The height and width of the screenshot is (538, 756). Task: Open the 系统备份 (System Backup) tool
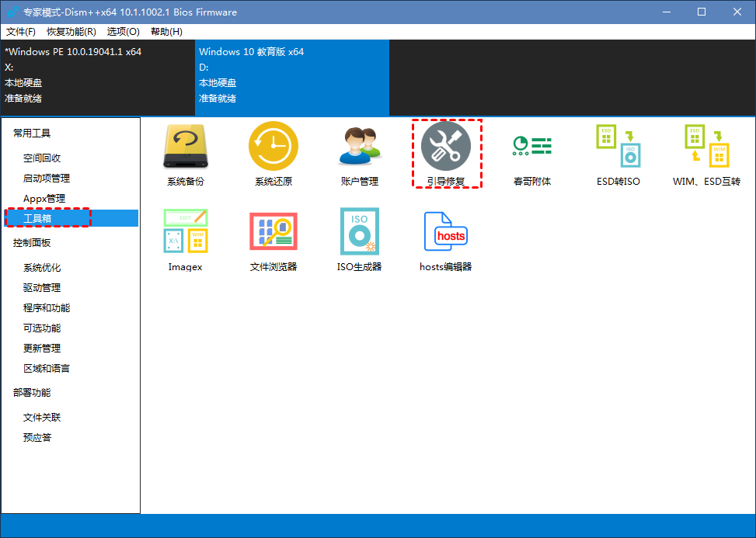tap(186, 153)
